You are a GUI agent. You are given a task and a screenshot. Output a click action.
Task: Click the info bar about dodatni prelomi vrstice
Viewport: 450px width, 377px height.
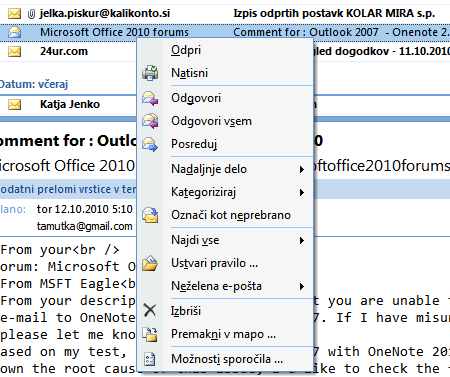[68, 189]
